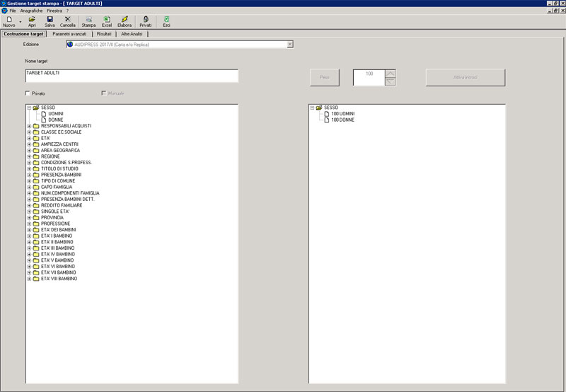566x392 pixels.
Task: Click the Cancella delete icon
Action: click(x=68, y=20)
